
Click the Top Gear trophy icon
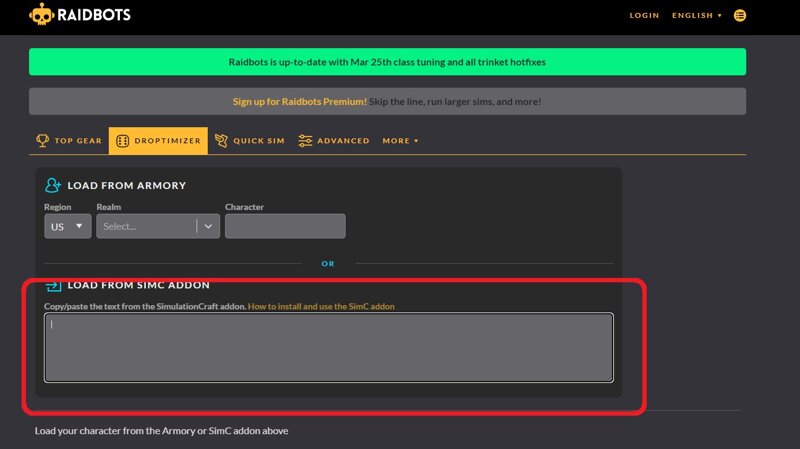[x=42, y=140]
